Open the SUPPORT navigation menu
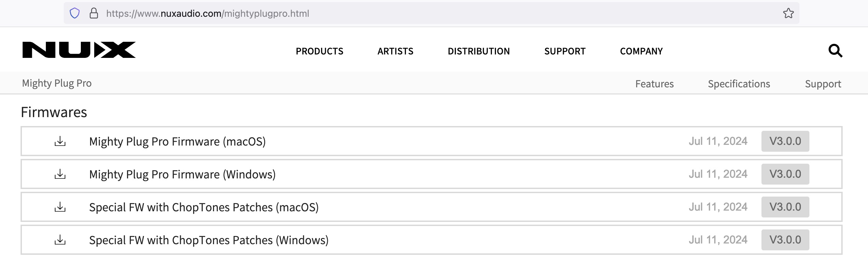Image resolution: width=868 pixels, height=263 pixels. click(x=565, y=51)
